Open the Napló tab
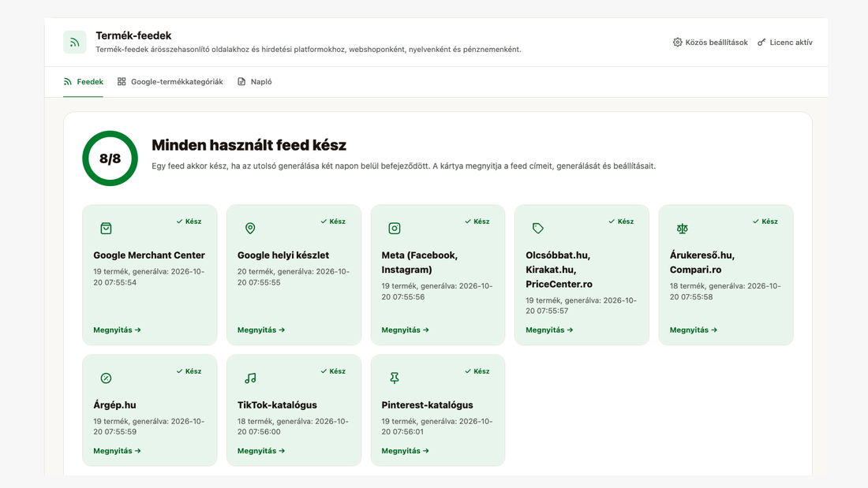 [x=255, y=82]
